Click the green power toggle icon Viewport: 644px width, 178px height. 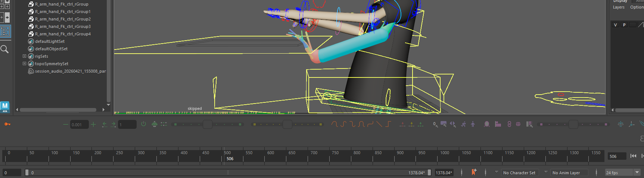[143, 124]
